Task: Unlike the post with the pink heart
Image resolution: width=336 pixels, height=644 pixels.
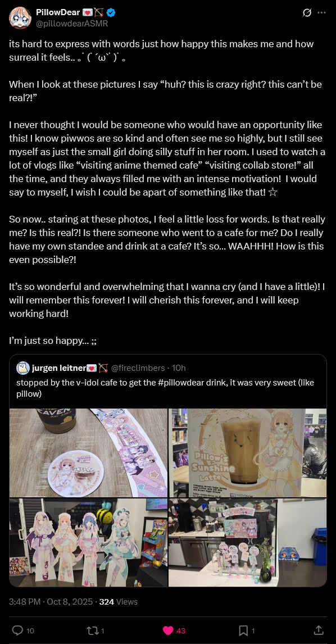Action: (168, 631)
